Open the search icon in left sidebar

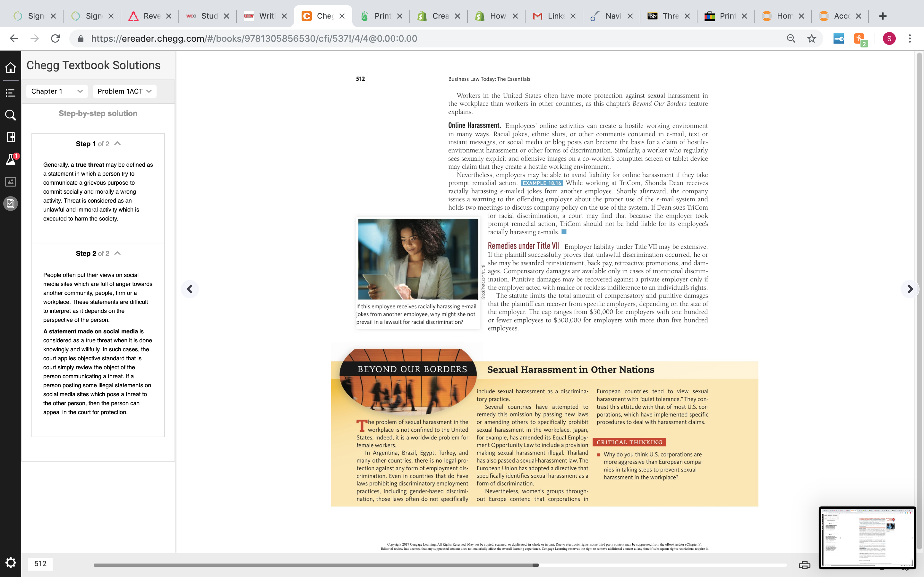coord(10,115)
